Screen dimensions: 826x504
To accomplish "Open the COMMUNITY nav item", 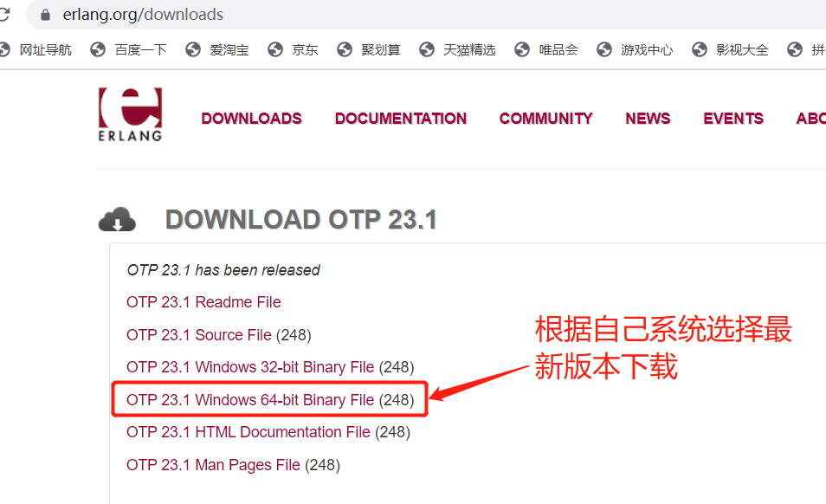I will pyautogui.click(x=546, y=119).
